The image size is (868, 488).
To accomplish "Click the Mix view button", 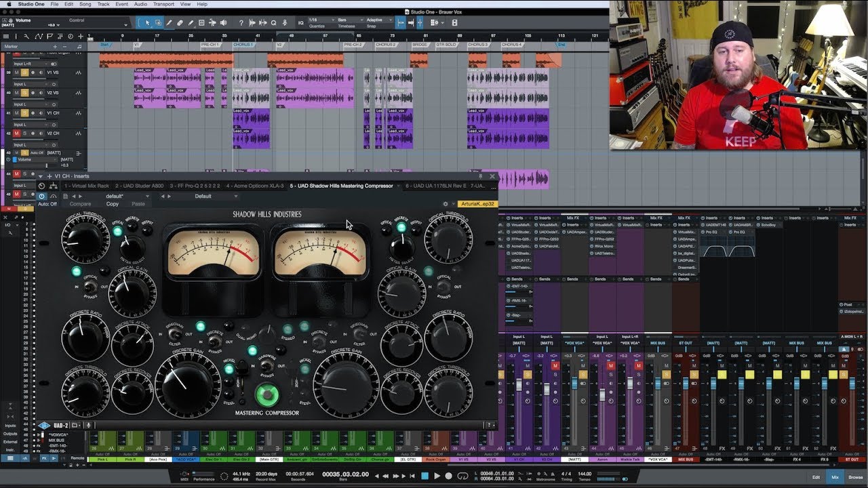I will pos(835,477).
